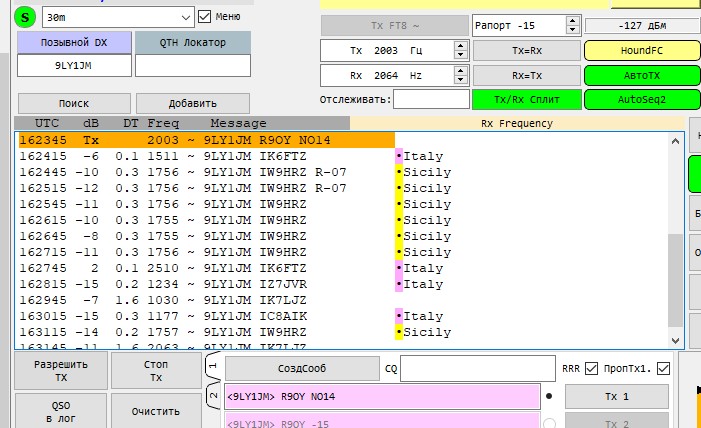701x428 pixels.
Task: Toggle the ПропTx1 checkbox
Action: pyautogui.click(x=663, y=368)
